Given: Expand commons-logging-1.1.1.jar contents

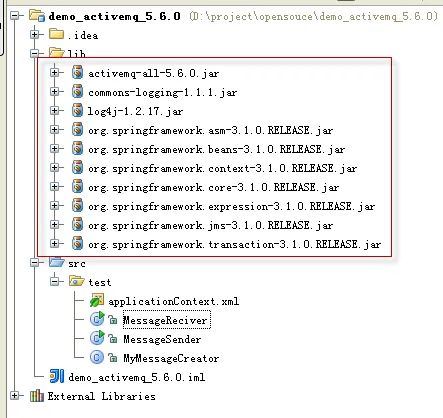Looking at the screenshot, I should click(55, 91).
